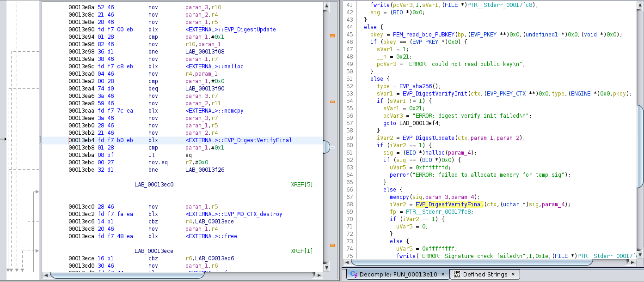Click listing vertical scrollbar up arrow
The height and width of the screenshot is (282, 644).
tap(327, 7)
